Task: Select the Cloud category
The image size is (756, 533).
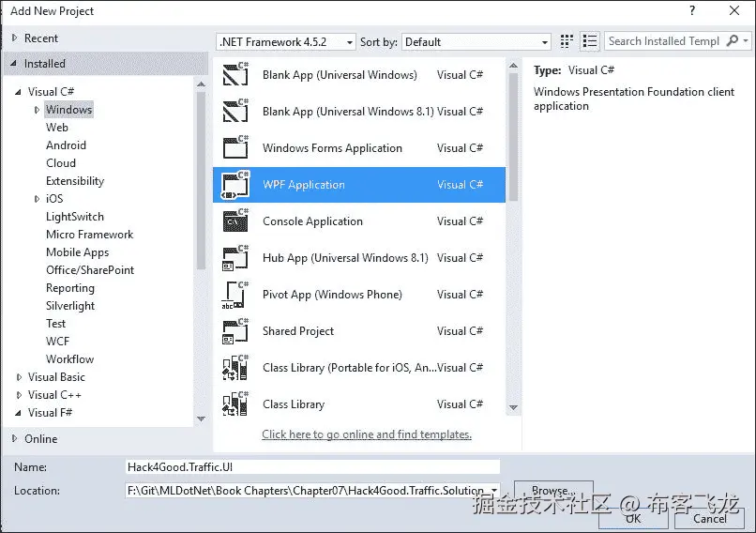Action: click(x=61, y=163)
